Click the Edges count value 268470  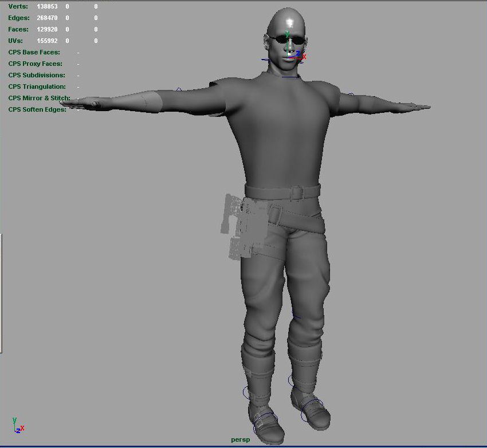click(46, 18)
